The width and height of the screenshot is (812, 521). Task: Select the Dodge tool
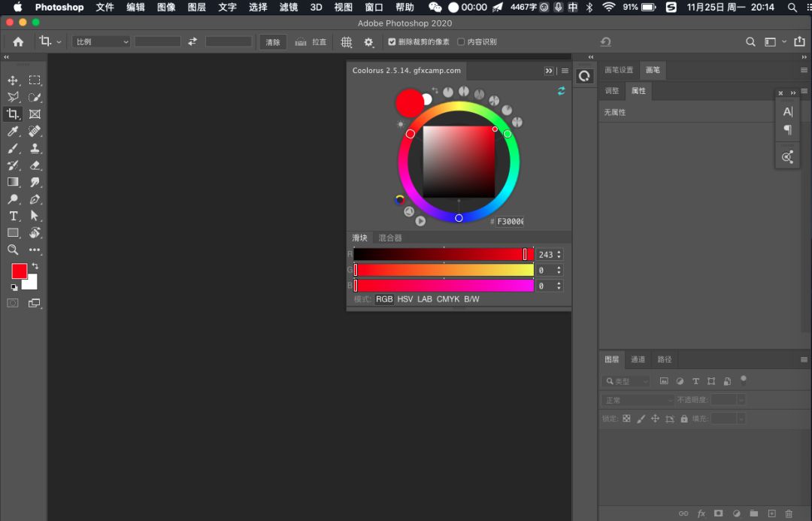tap(13, 199)
